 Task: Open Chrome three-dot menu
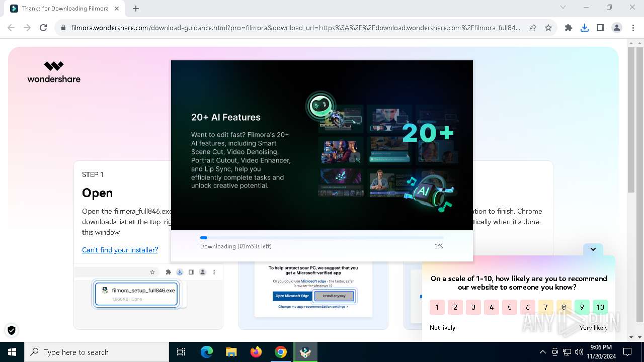[633, 28]
